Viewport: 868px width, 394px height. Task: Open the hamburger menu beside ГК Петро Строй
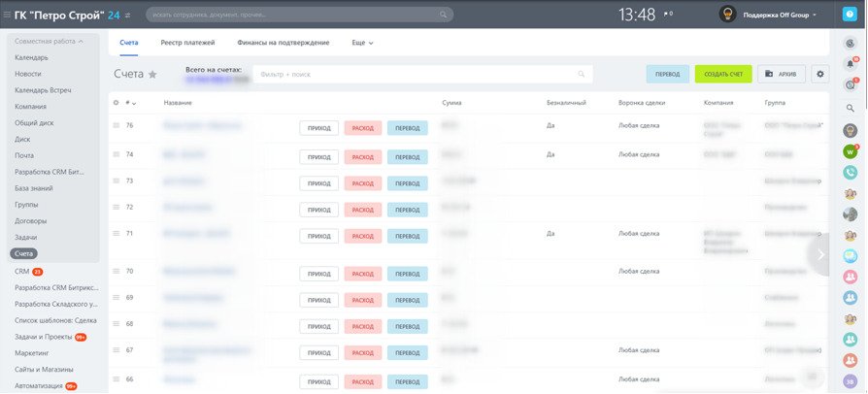(7, 15)
